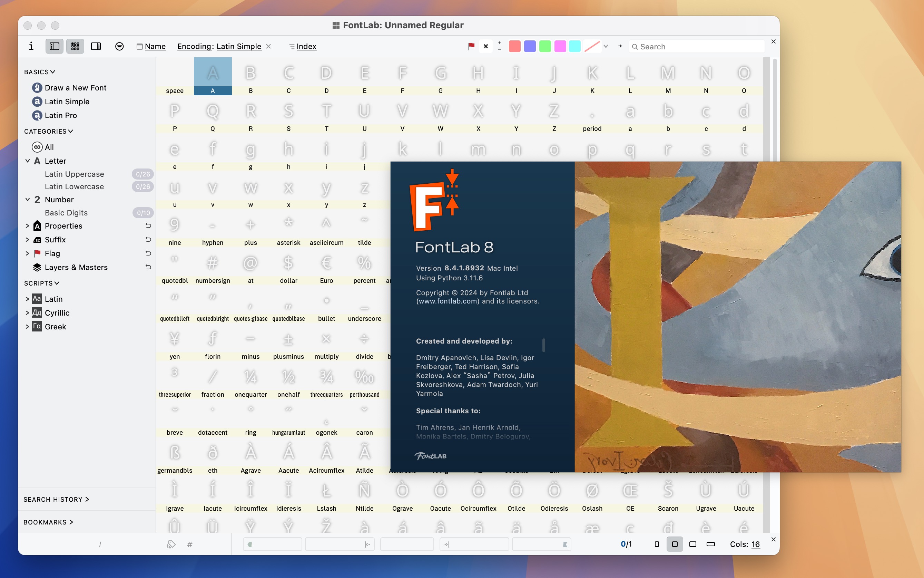This screenshot has height=578, width=924.
Task: Select Latin Pro in sidebar
Action: [61, 115]
